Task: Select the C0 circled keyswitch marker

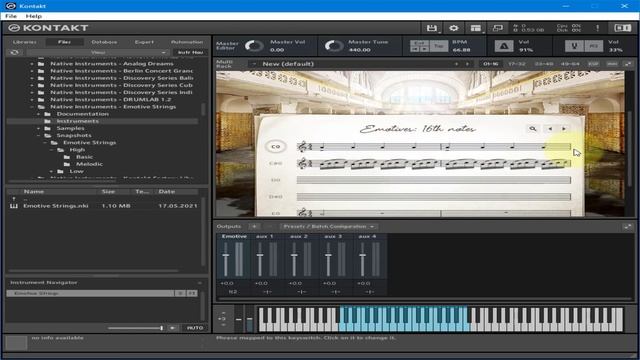Action: pyautogui.click(x=276, y=147)
